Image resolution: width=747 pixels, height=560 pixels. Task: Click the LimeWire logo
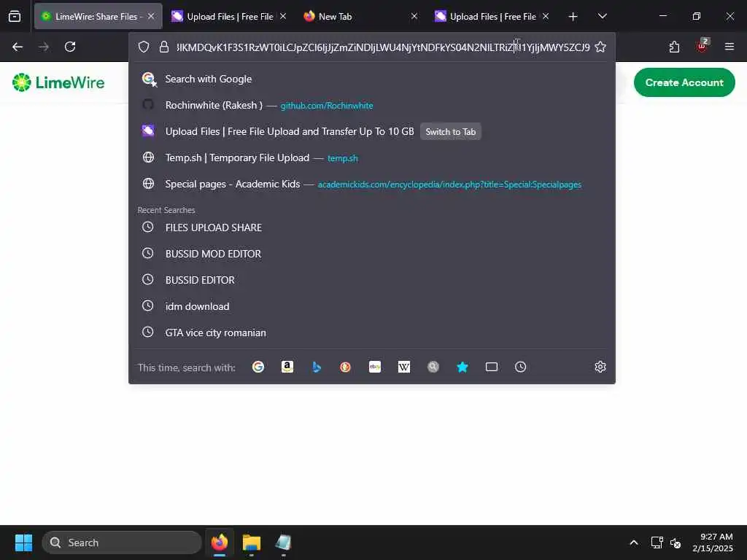tap(58, 82)
